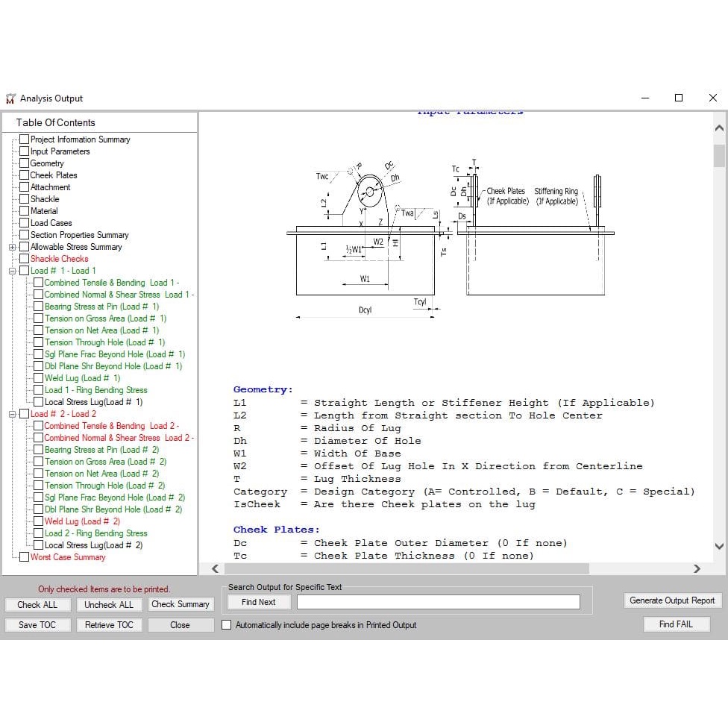Click the Check ALL button

point(37,604)
